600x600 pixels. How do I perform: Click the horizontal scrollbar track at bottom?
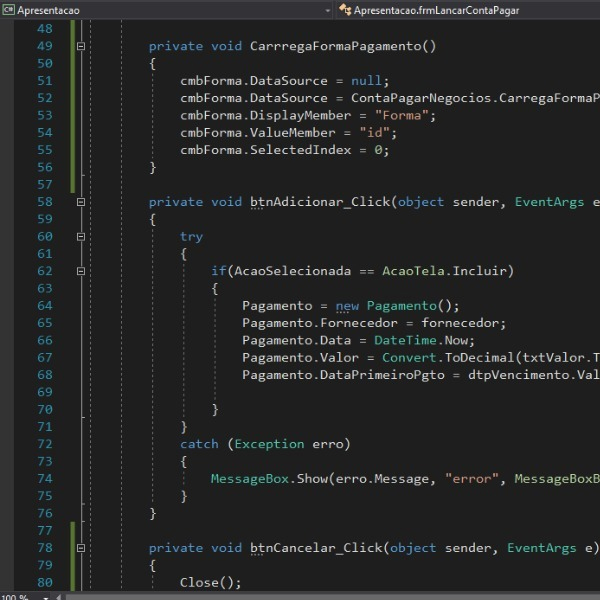(x=330, y=596)
